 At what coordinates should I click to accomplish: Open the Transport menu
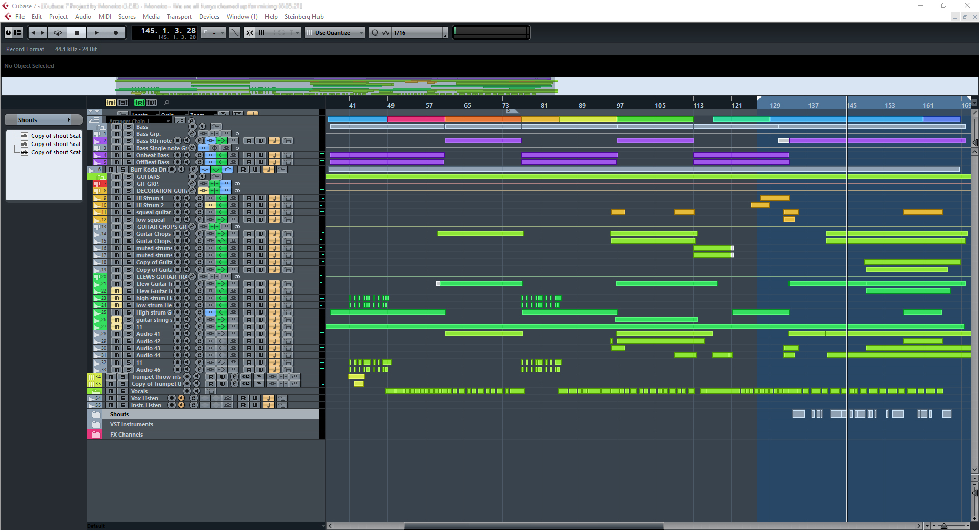(x=179, y=17)
